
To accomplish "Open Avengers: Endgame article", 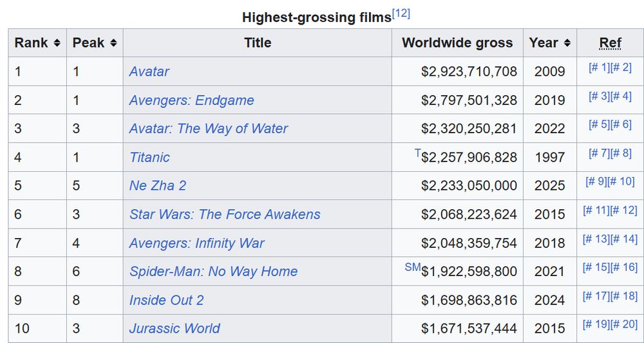I will 192,100.
